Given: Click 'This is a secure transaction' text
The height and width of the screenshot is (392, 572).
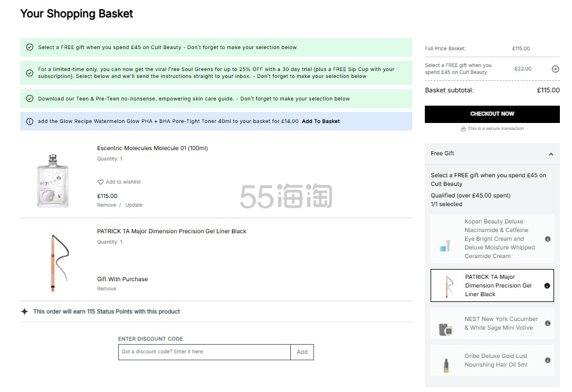Looking at the screenshot, I should [x=496, y=129].
